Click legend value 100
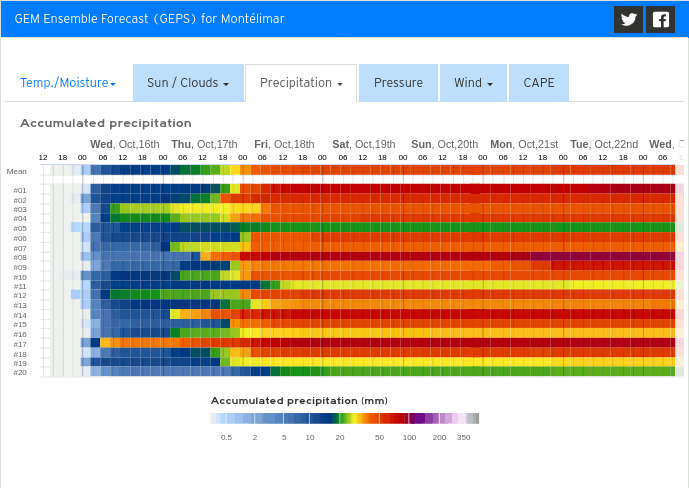Viewport: 689px width, 488px height. pos(410,437)
